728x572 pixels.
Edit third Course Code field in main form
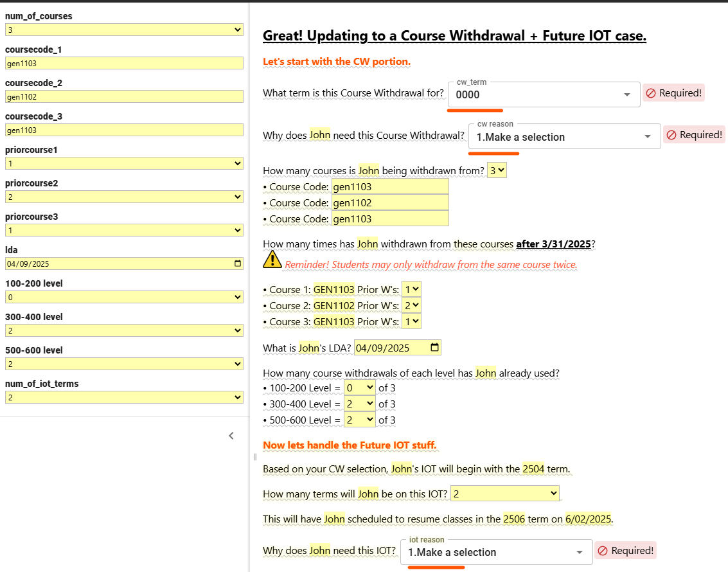[x=390, y=219]
